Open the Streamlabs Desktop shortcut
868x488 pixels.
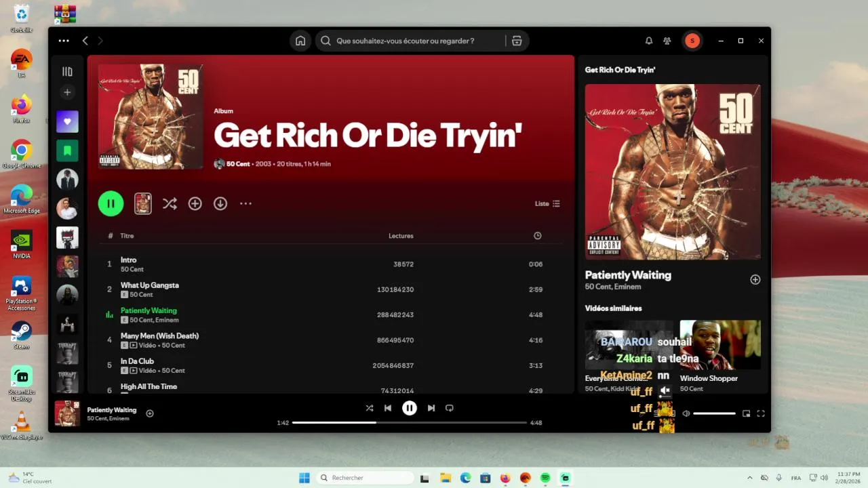[x=22, y=383]
